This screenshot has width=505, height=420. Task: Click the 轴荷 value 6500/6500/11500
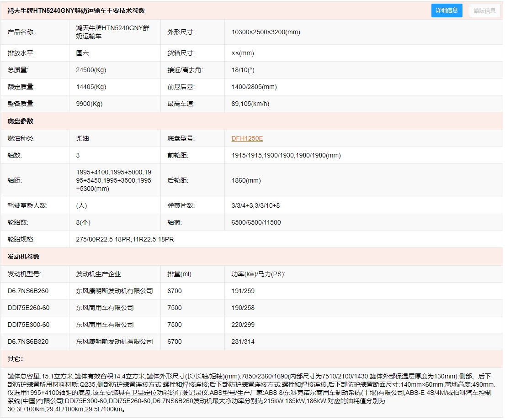tap(256, 222)
